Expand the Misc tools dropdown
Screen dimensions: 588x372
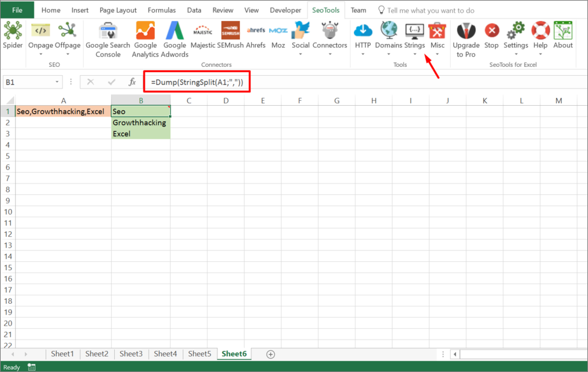437,54
